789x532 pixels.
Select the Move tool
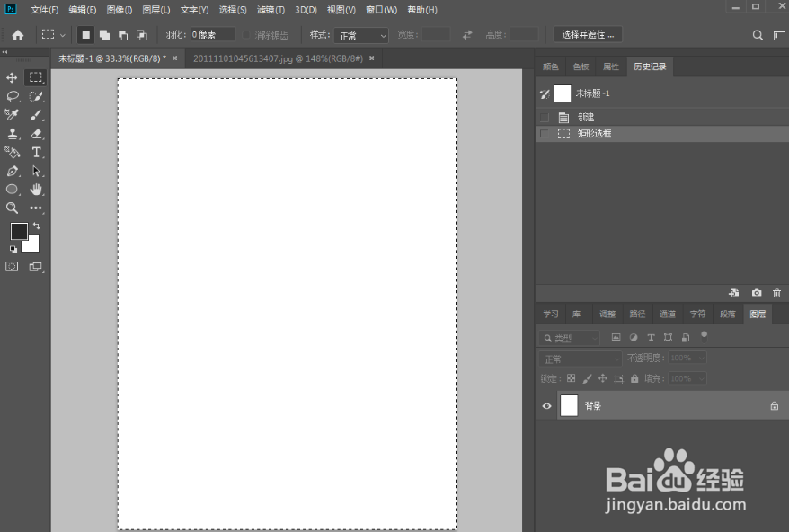pyautogui.click(x=12, y=77)
